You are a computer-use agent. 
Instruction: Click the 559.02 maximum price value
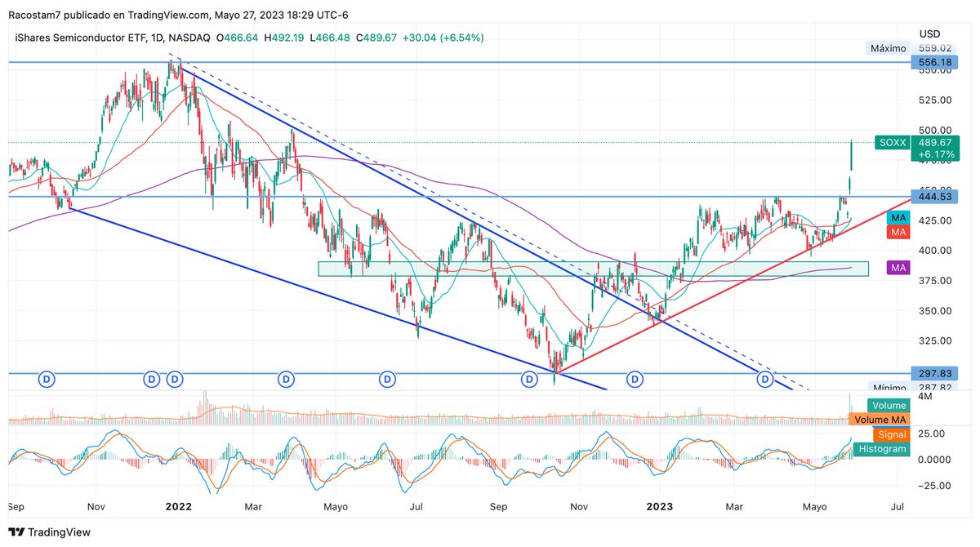(935, 48)
